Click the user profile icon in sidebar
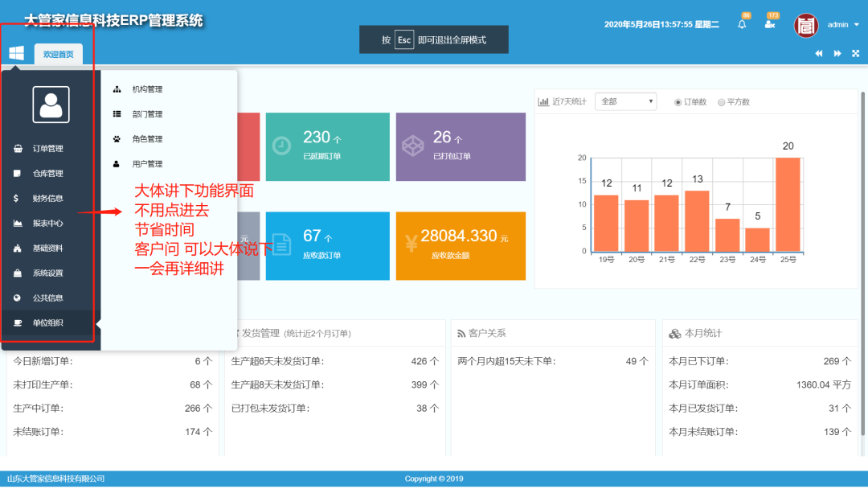The image size is (868, 489). (51, 104)
